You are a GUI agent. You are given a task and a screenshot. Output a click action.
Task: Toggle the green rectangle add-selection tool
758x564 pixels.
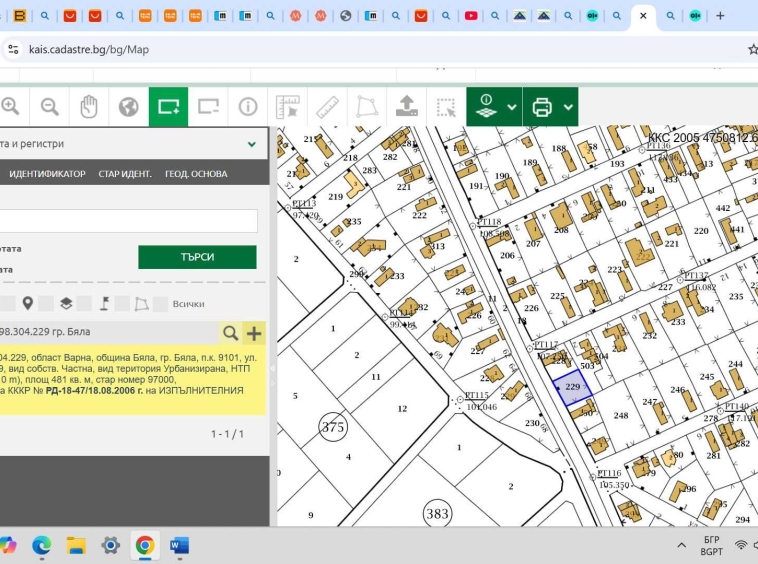[x=168, y=107]
